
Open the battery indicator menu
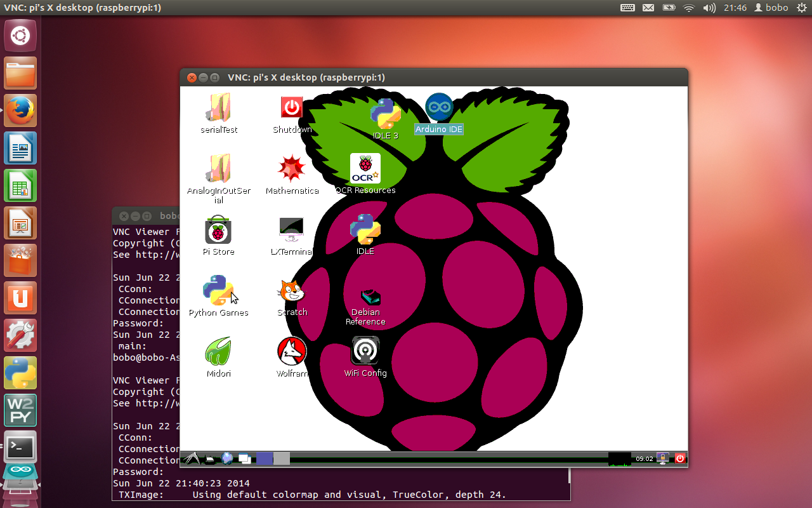(669, 8)
